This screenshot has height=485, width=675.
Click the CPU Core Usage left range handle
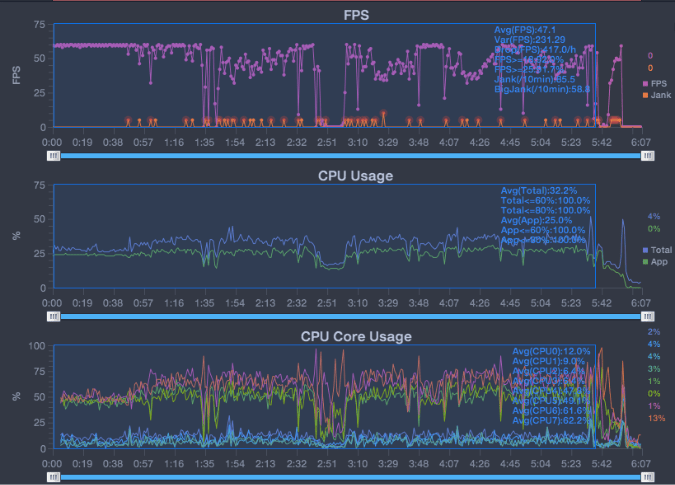click(x=54, y=477)
